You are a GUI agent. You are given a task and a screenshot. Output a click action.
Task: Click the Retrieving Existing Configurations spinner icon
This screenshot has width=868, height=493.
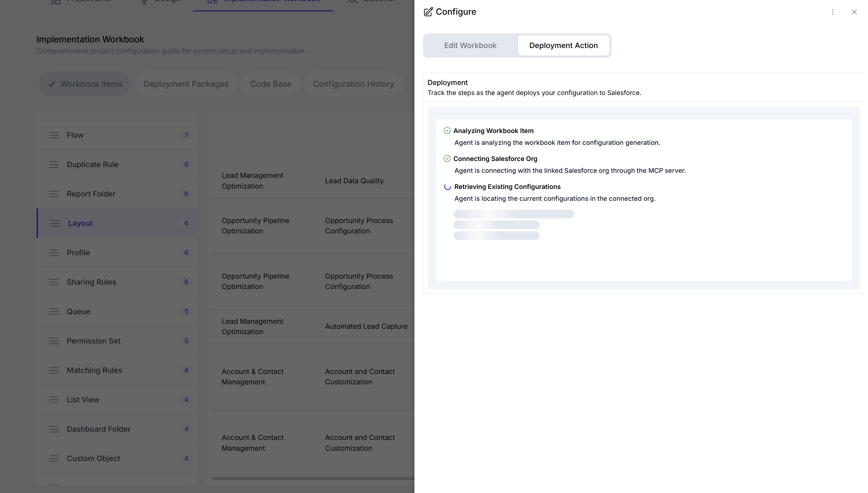pyautogui.click(x=447, y=187)
